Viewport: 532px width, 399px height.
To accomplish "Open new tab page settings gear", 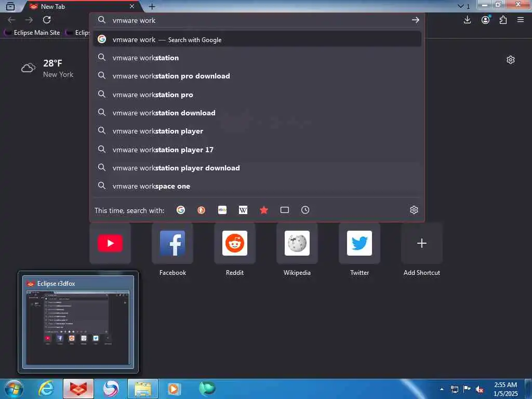I will (x=511, y=60).
